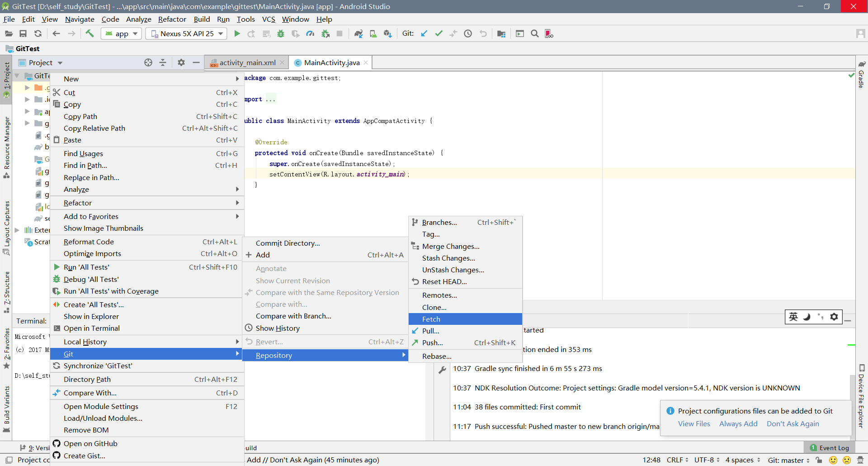This screenshot has width=868, height=466.
Task: Toggle the 1: Project tool window
Action: [x=6, y=80]
